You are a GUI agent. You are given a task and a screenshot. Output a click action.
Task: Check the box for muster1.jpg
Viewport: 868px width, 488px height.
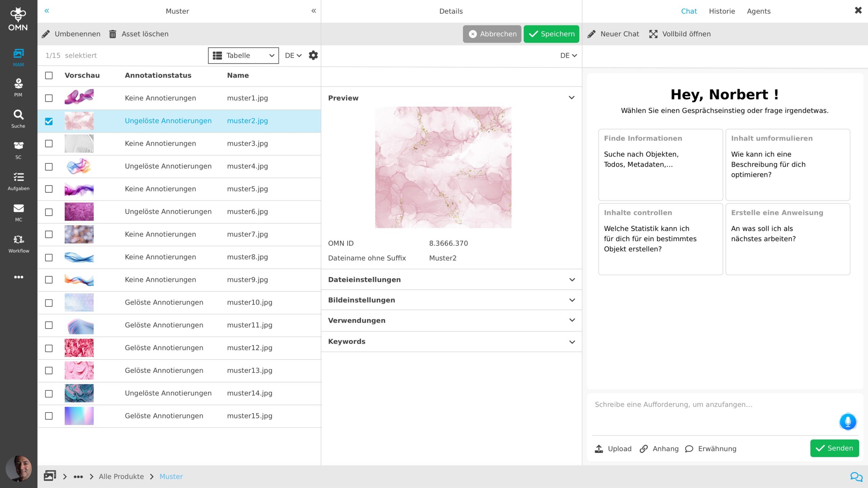(x=49, y=98)
